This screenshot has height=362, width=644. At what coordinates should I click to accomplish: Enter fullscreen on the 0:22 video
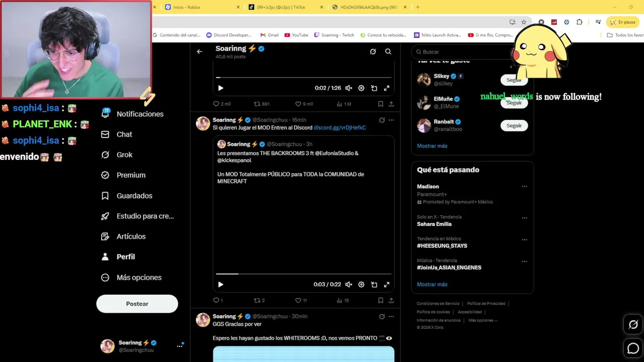coord(386,285)
